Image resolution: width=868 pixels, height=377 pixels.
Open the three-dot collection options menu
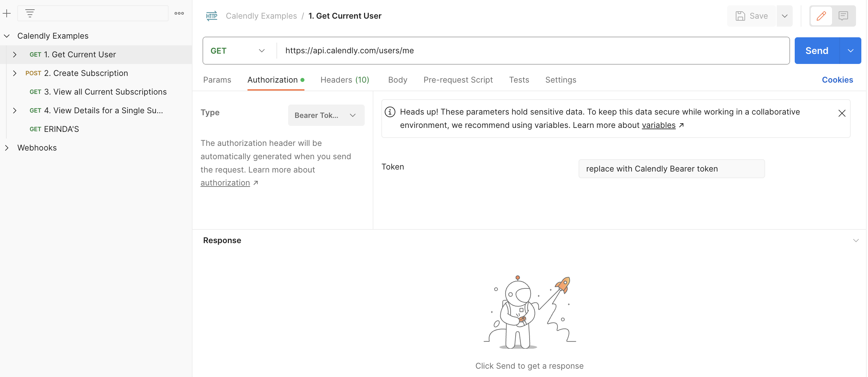(179, 13)
